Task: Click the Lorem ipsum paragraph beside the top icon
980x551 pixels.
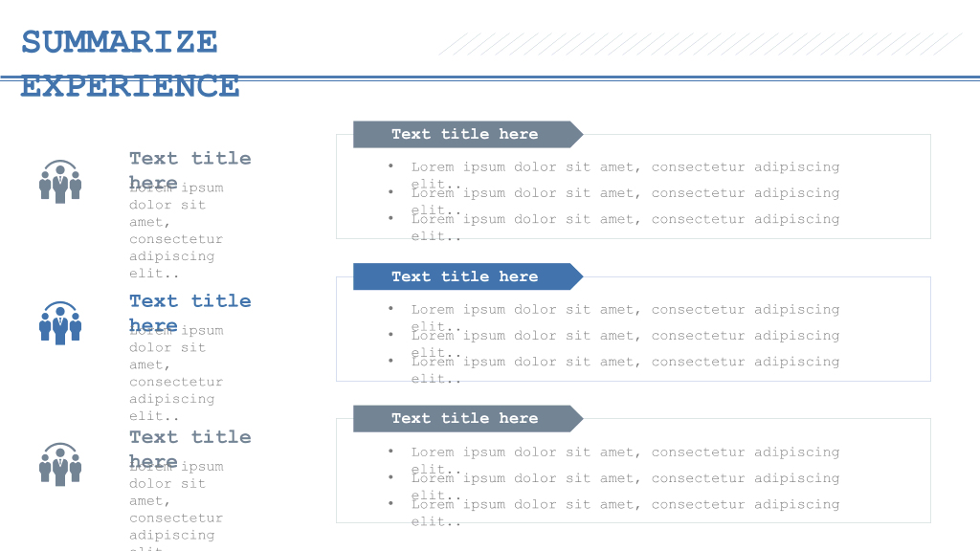Action: (176, 231)
